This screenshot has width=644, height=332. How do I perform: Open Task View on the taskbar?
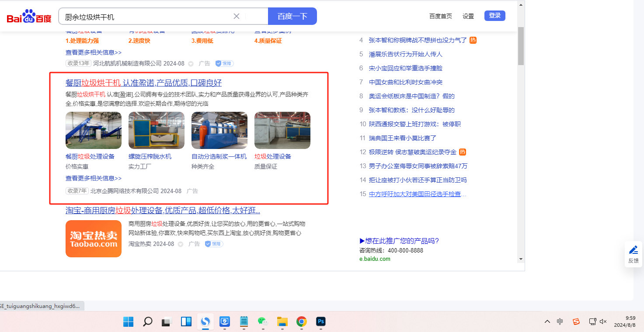[x=167, y=322]
